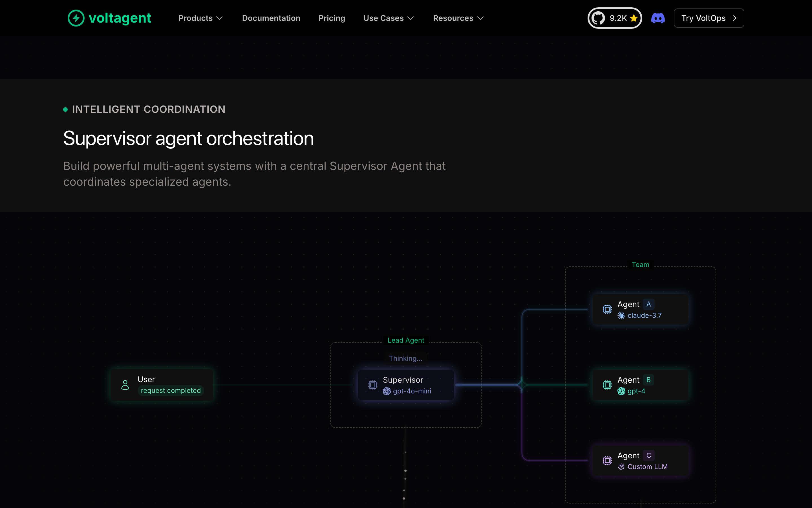Select the User node card
This screenshot has width=812, height=508.
point(162,385)
